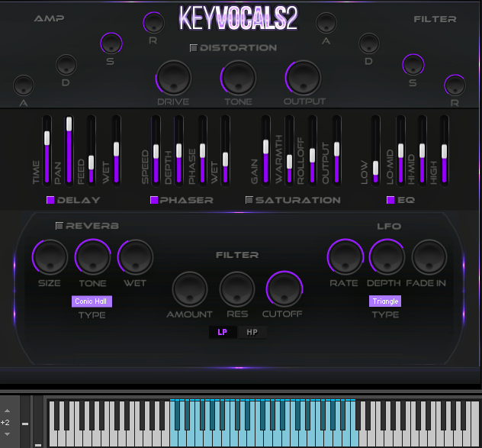Screen dimensions: 482x448
Task: Click the Filter Res knob
Action: (237, 289)
